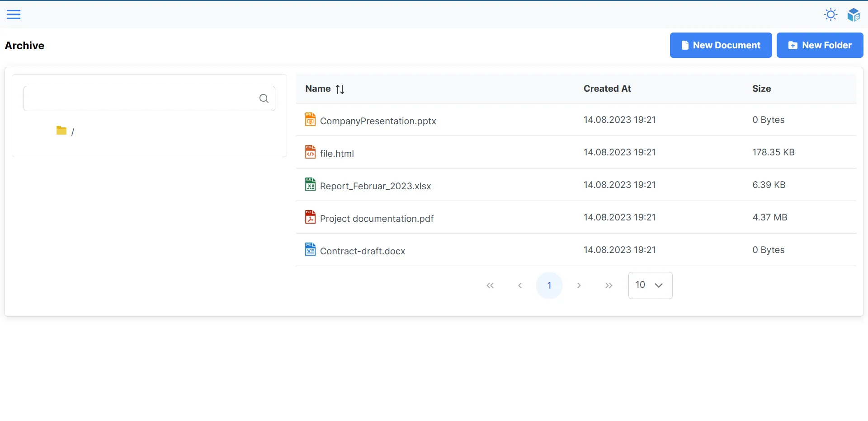Viewport: 868px width, 421px height.
Task: Click the New Document button
Action: click(721, 45)
